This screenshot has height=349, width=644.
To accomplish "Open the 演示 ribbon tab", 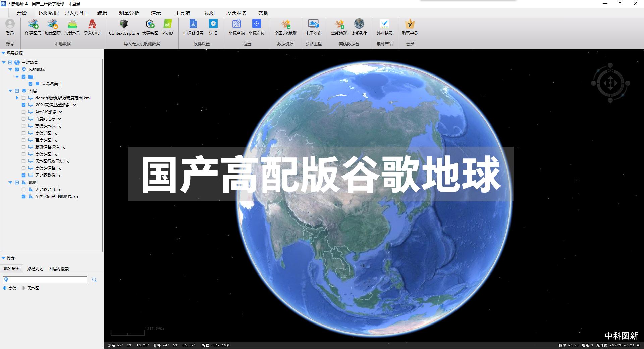I will point(156,13).
